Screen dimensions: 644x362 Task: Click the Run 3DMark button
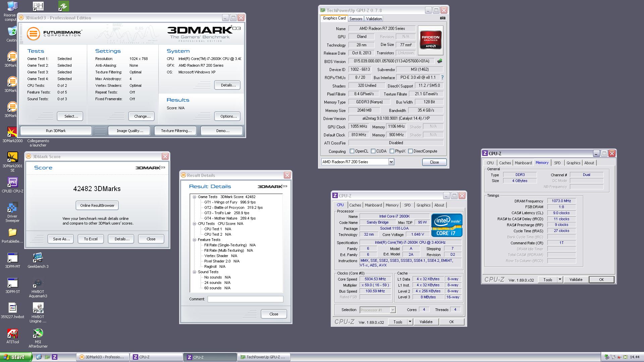[56, 131]
